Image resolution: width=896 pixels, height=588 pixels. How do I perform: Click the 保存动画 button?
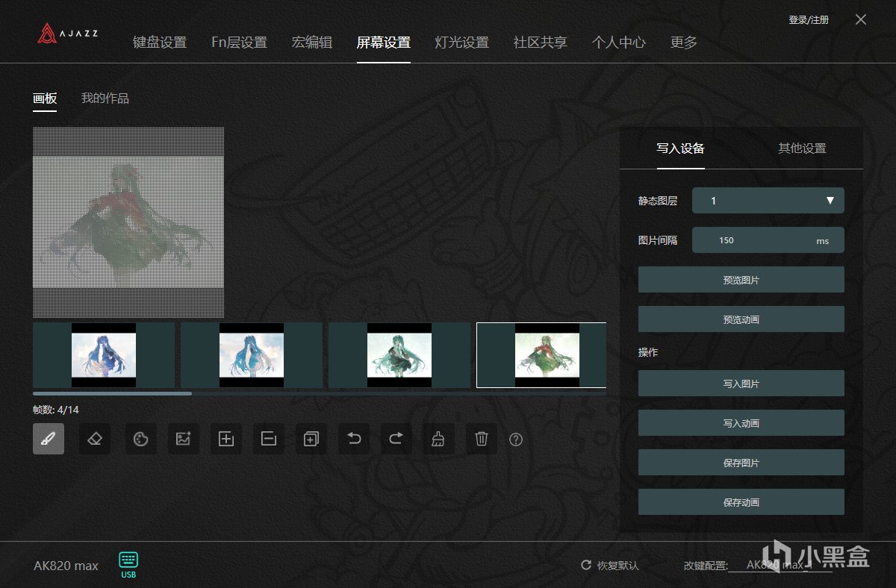point(741,502)
